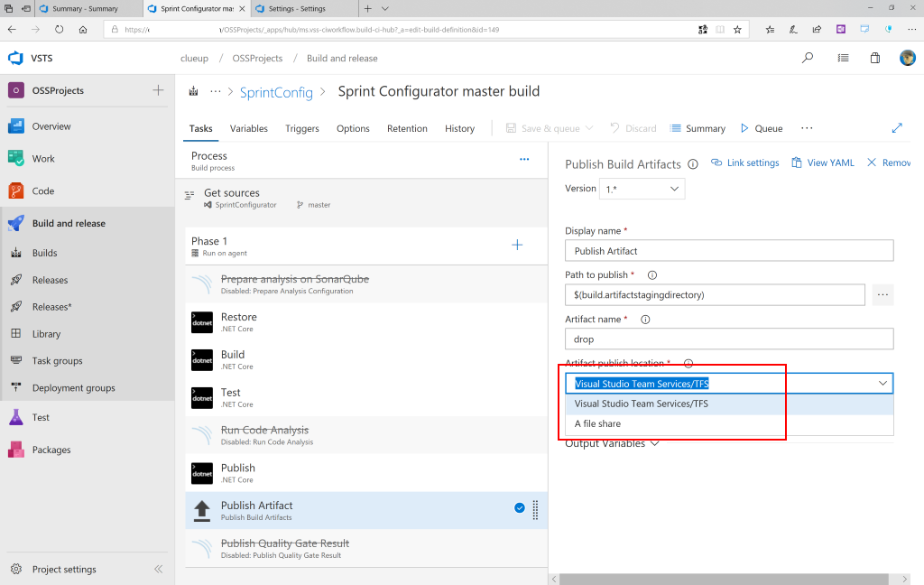Select the Build .NET Core task
This screenshot has height=585, width=924.
(366, 359)
